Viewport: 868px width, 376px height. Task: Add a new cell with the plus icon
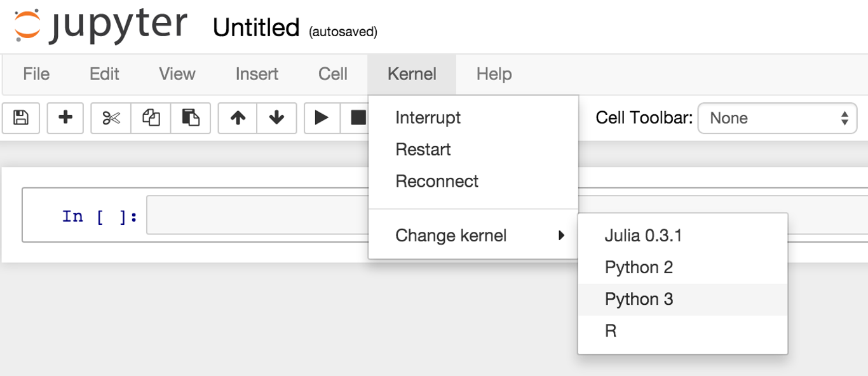coord(65,118)
